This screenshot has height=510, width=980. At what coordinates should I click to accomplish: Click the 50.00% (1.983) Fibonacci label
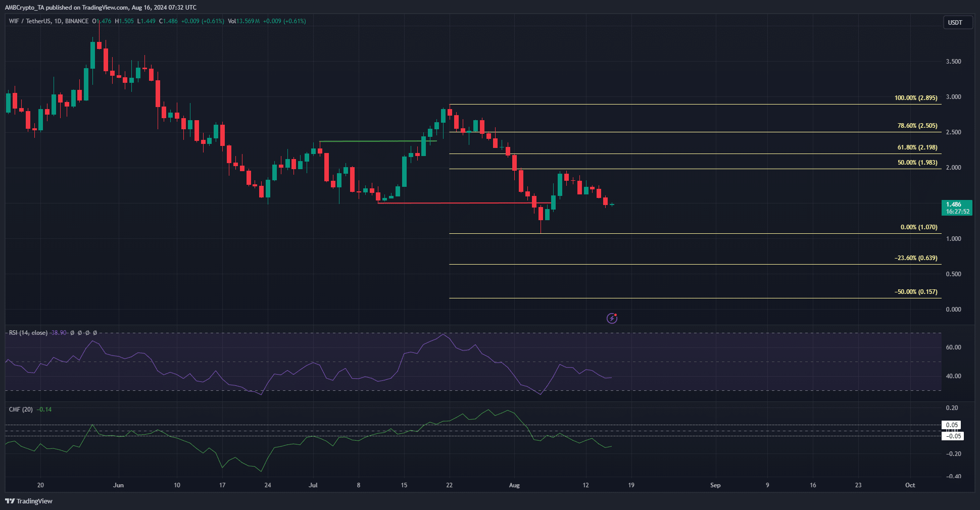917,163
